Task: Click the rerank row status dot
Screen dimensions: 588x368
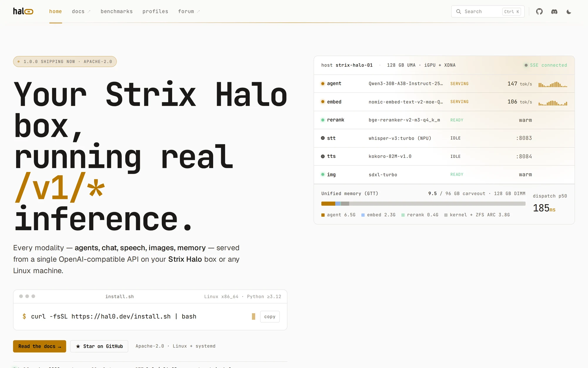Action: (323, 120)
